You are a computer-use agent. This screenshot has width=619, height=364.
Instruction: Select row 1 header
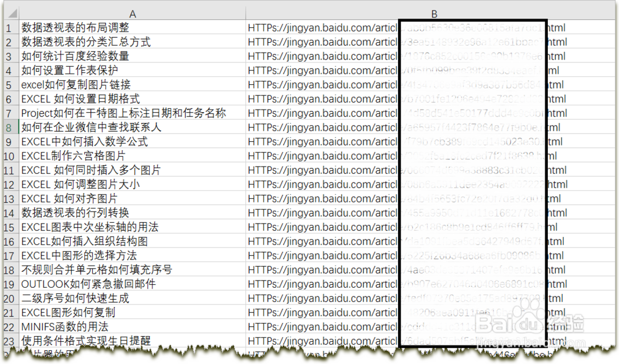(x=11, y=27)
